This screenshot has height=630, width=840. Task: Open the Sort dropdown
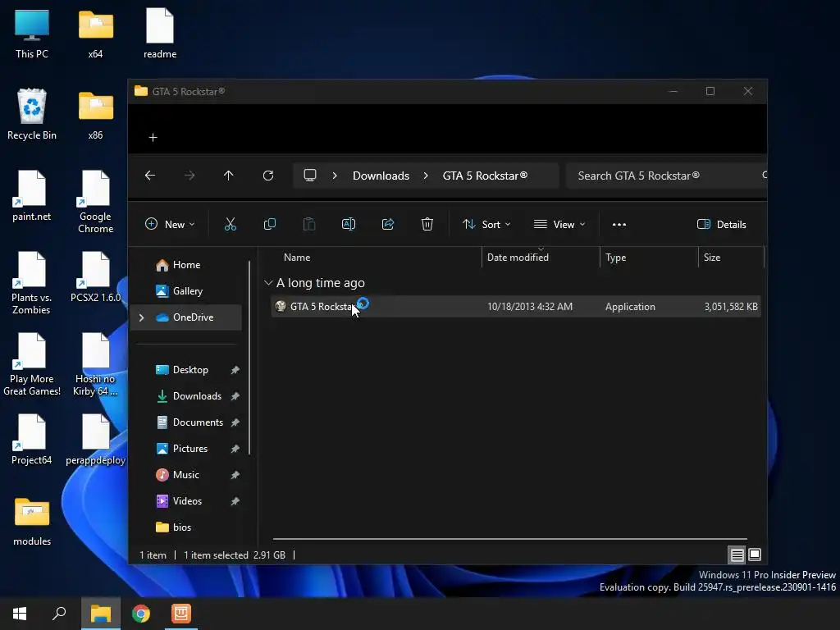(x=486, y=225)
